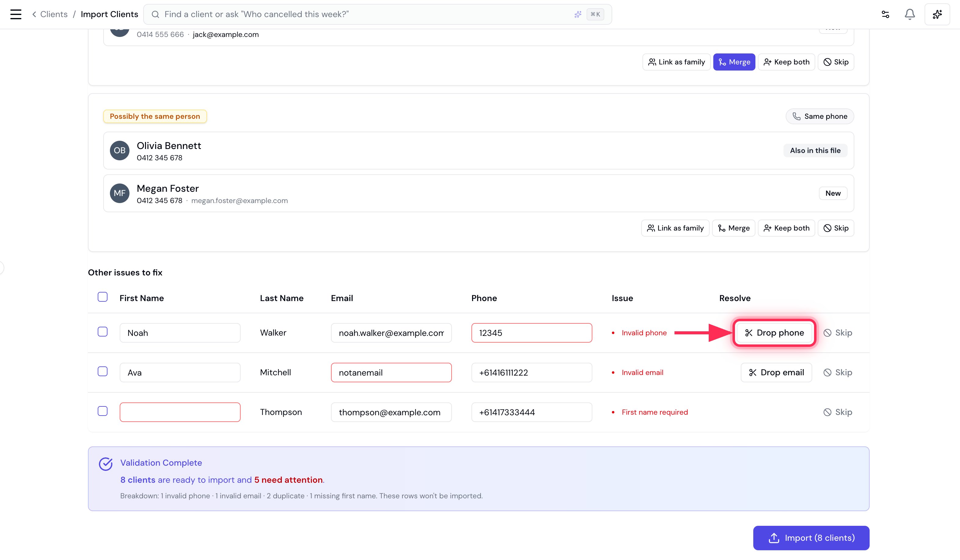This screenshot has height=560, width=960.
Task: Skip the Noah Walker row
Action: pyautogui.click(x=838, y=333)
